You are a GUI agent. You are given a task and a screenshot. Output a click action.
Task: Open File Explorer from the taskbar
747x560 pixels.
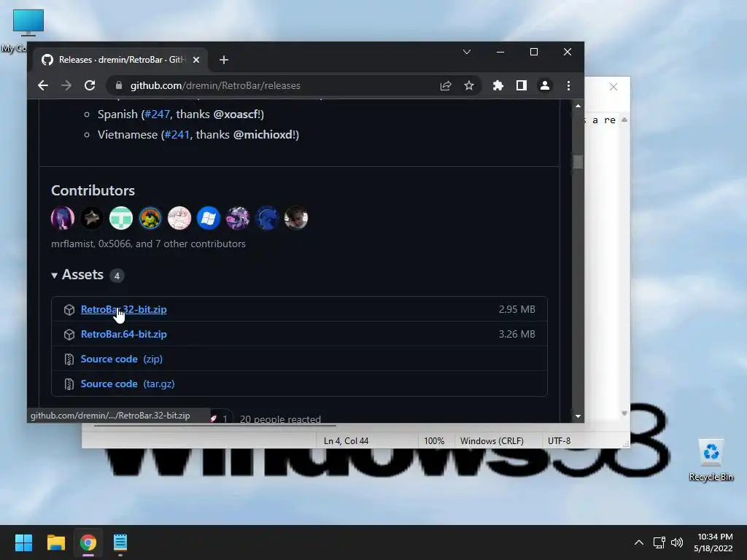click(56, 542)
